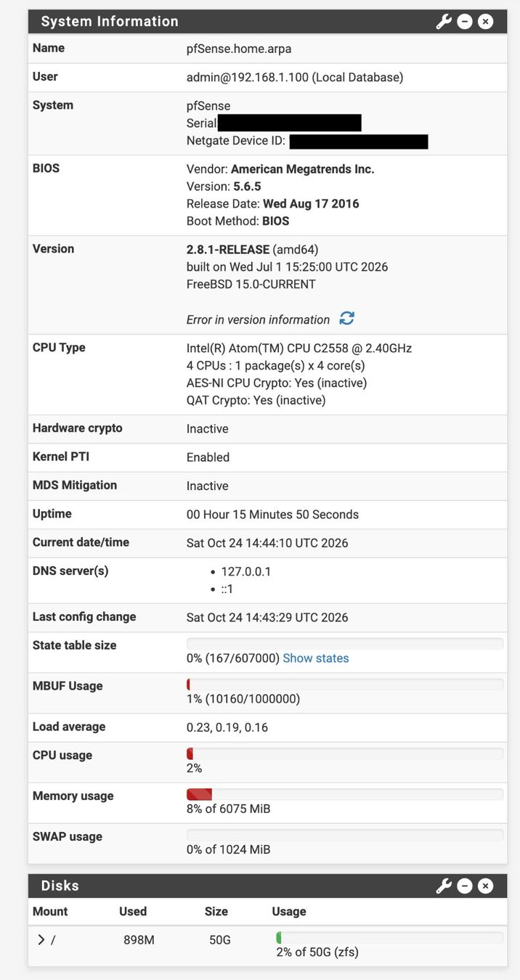Select the AES-NI CPU Crypto line

click(277, 383)
